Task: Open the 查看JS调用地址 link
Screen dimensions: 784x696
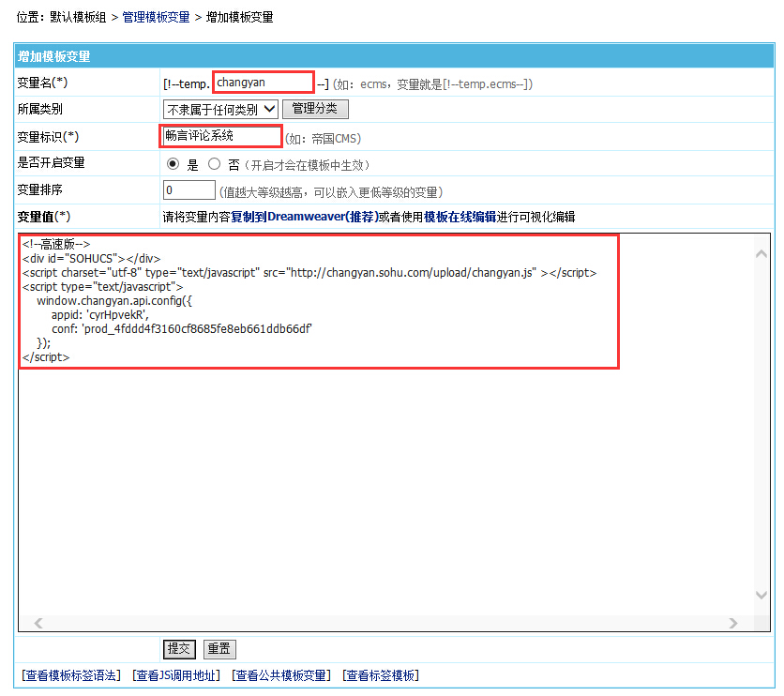Action: pos(176,676)
